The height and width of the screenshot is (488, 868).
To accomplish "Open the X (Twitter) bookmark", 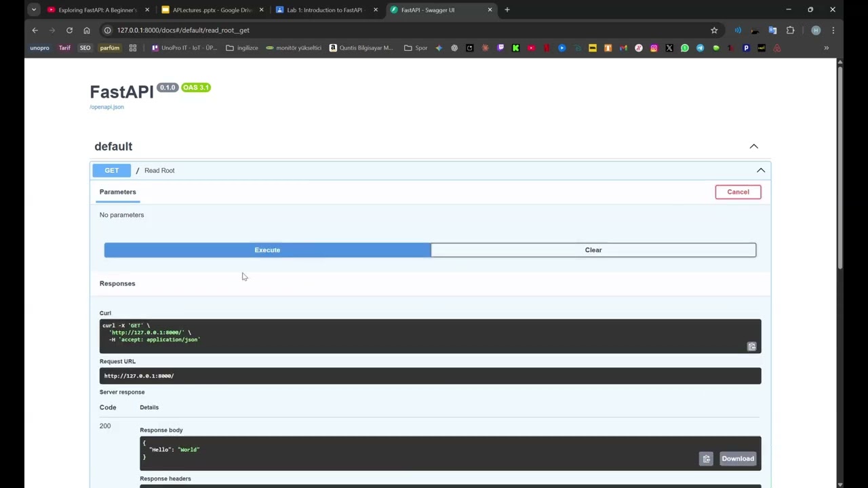I will point(669,48).
